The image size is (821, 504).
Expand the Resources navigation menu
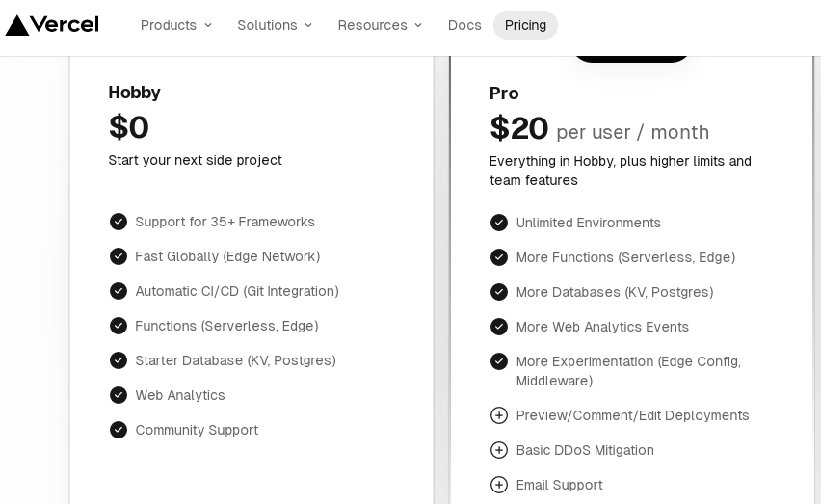(380, 25)
